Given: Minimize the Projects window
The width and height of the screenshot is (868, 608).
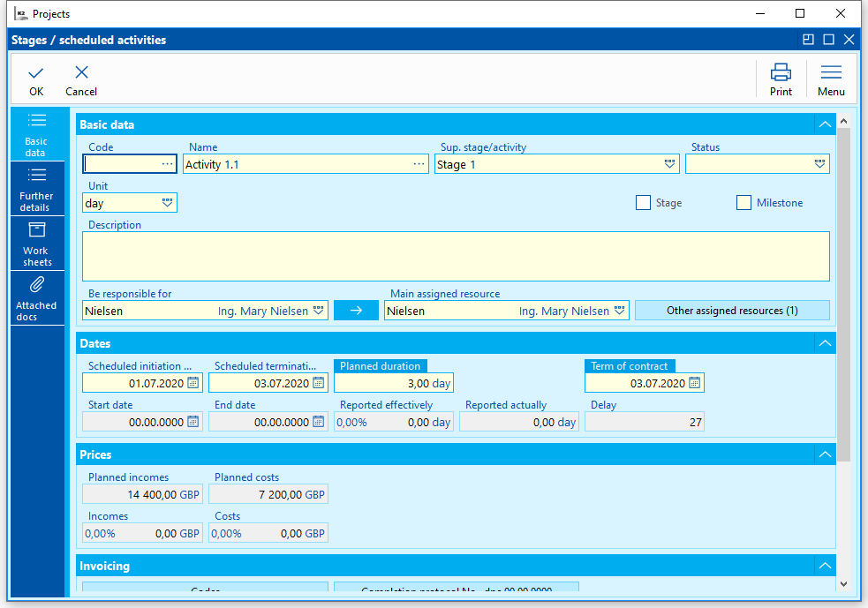Looking at the screenshot, I should [760, 13].
